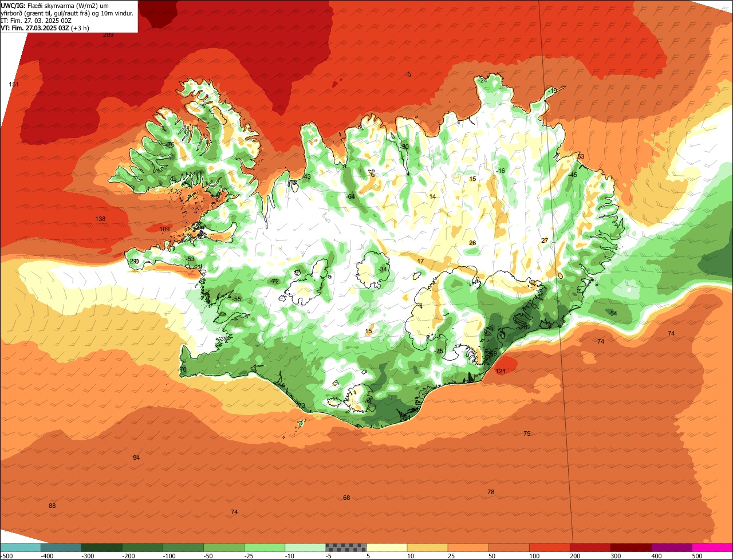The height and width of the screenshot is (560, 733).
Task: Click the map value 68
Action: [346, 498]
